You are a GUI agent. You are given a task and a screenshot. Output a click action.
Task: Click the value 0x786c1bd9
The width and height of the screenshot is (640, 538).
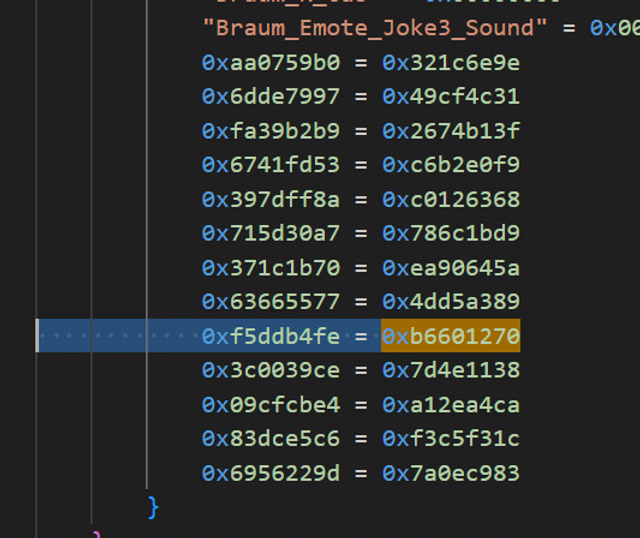[450, 234]
